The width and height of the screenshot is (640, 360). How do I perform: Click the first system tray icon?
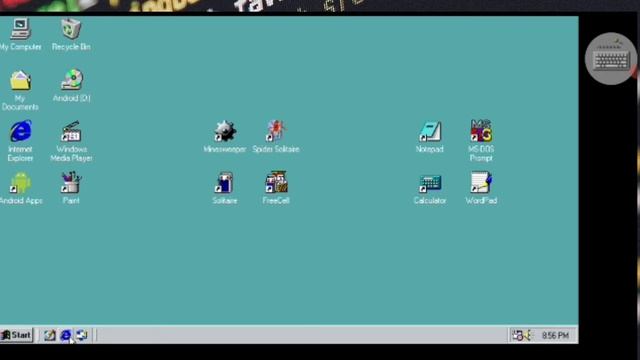[518, 335]
